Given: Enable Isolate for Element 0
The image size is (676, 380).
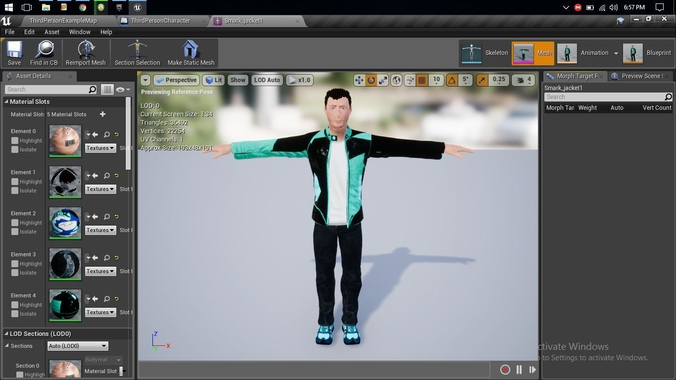Looking at the screenshot, I should (x=15, y=150).
